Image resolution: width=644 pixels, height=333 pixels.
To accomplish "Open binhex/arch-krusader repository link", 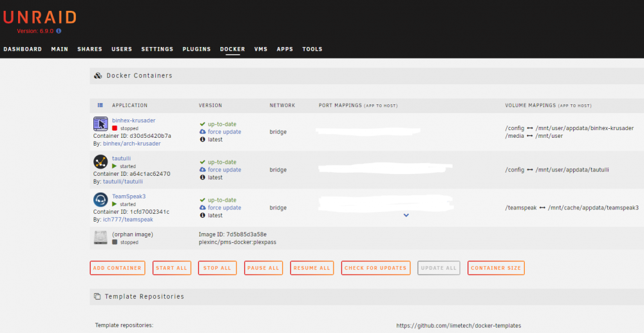I will [132, 144].
